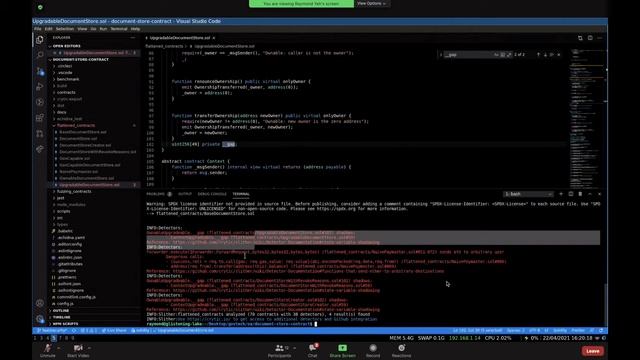Create a new terminal with the plus icon
Viewport: 640px width, 360px height.
pyautogui.click(x=561, y=194)
